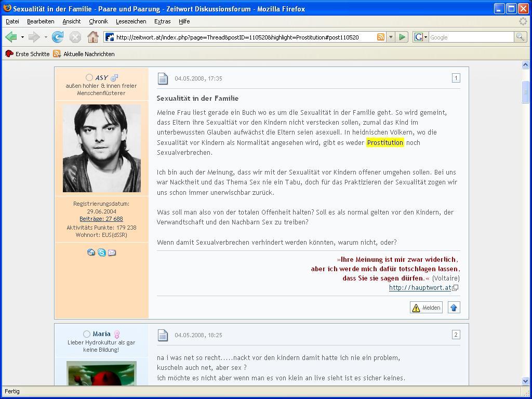
Task: Click ASY's Skype contact icon
Action: point(102,252)
